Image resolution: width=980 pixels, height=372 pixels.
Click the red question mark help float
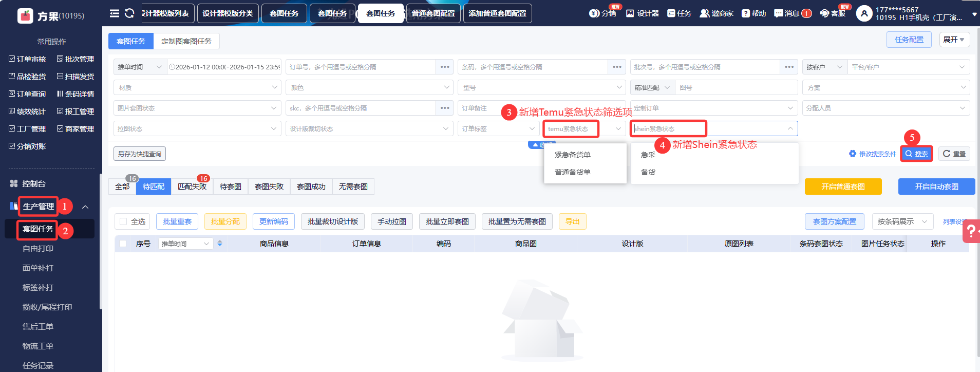pyautogui.click(x=971, y=231)
